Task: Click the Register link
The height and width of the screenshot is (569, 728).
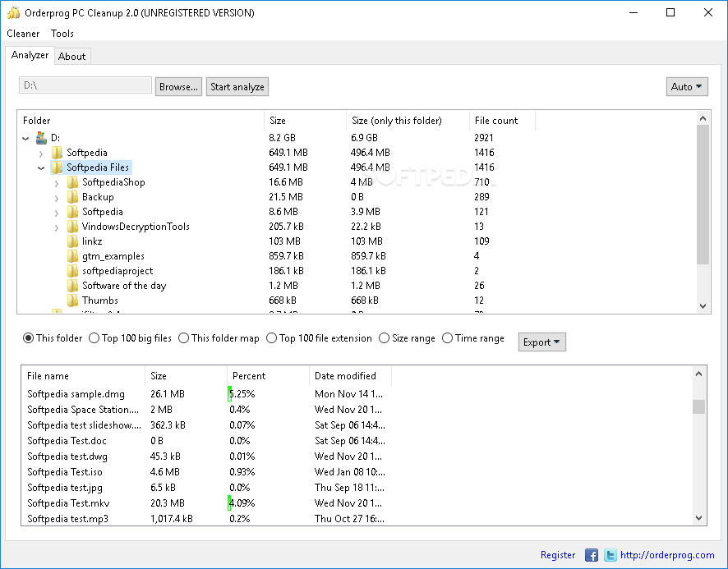Action: coord(558,555)
